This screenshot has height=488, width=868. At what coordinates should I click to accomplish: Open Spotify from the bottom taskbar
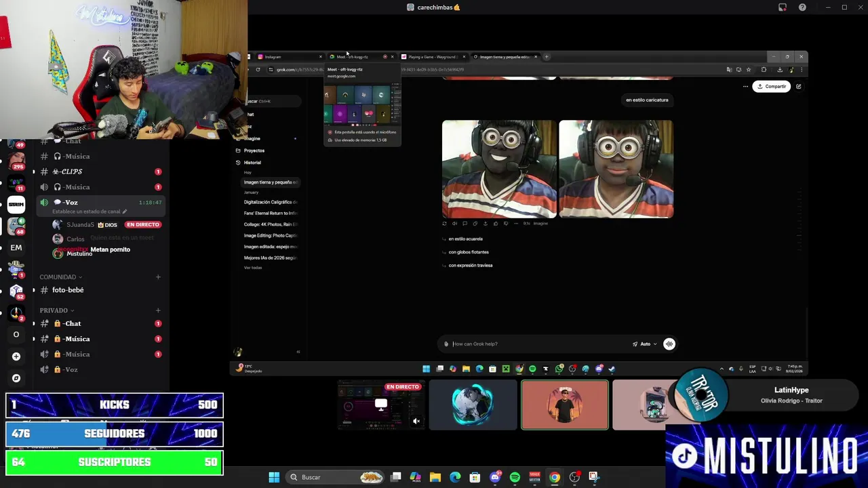(515, 477)
